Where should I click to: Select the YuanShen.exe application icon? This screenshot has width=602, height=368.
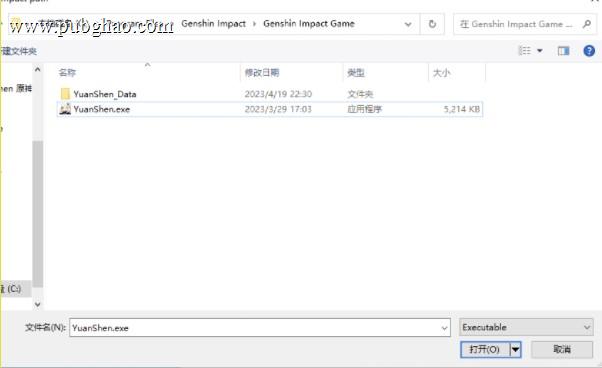click(65, 109)
